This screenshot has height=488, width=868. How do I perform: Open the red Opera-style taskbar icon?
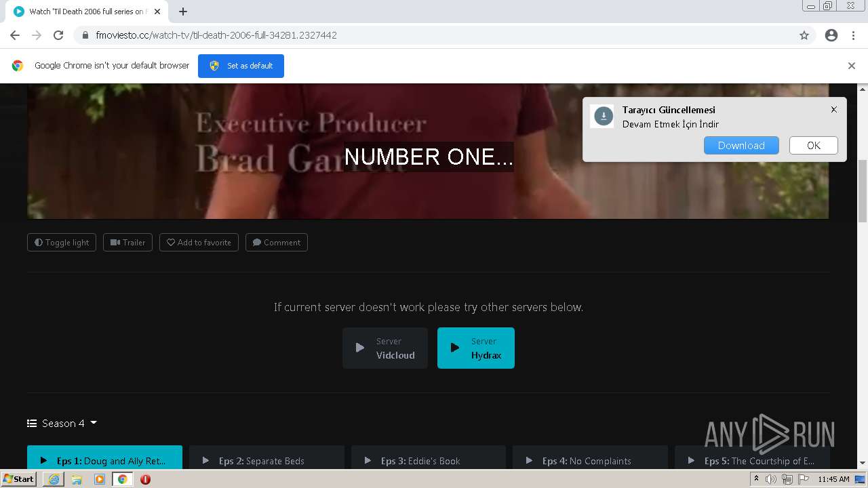[145, 479]
